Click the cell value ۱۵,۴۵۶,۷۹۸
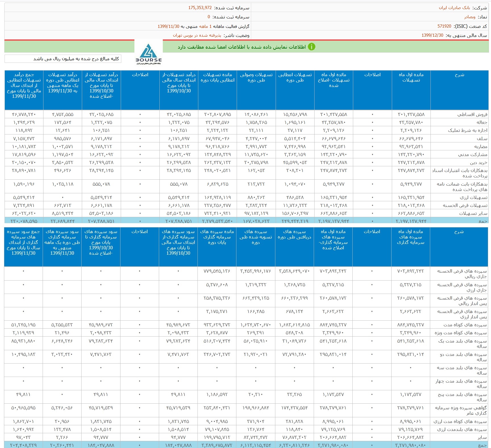This screenshot has width=491, height=448. (x=295, y=115)
